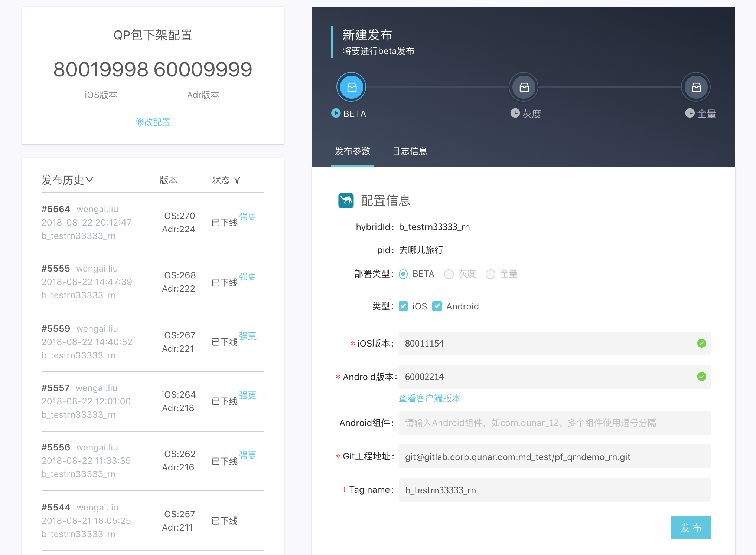Select the 全量 deployment type radio

pos(491,274)
